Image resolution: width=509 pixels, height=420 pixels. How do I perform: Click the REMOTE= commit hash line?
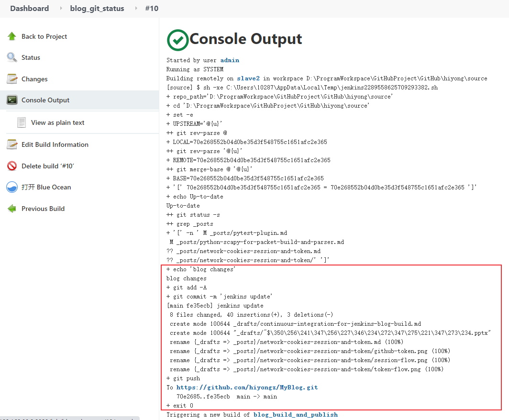coord(248,160)
